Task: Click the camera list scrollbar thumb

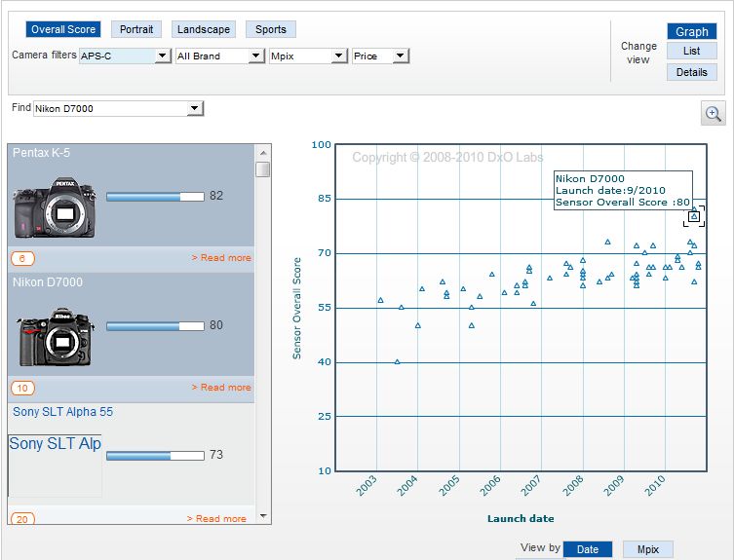Action: pyautogui.click(x=263, y=169)
